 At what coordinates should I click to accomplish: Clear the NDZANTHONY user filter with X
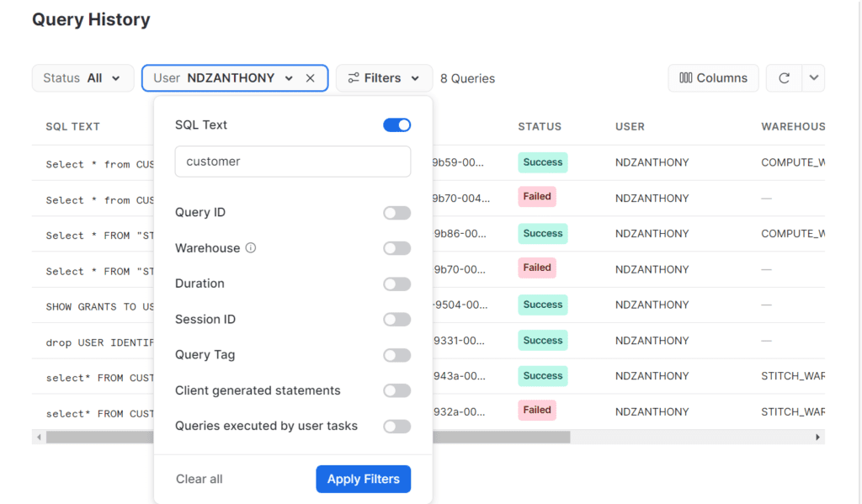pyautogui.click(x=310, y=78)
